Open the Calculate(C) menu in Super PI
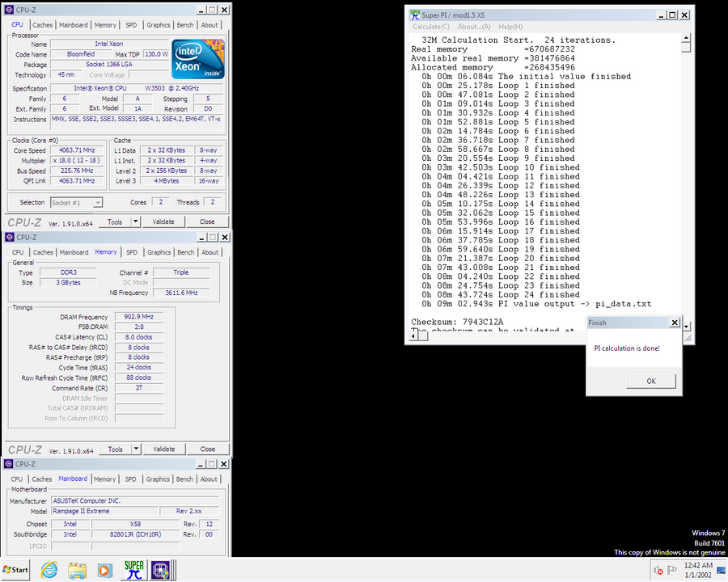This screenshot has height=582, width=728. pos(431,27)
